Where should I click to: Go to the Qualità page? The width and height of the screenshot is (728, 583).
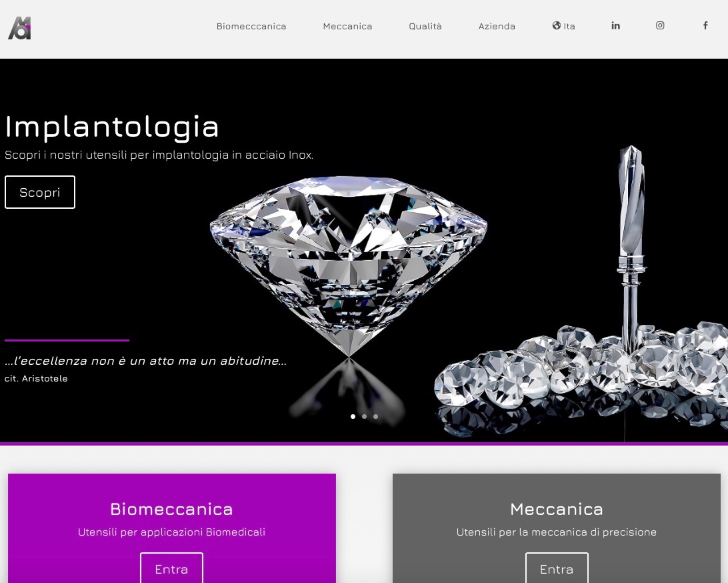[x=425, y=27]
